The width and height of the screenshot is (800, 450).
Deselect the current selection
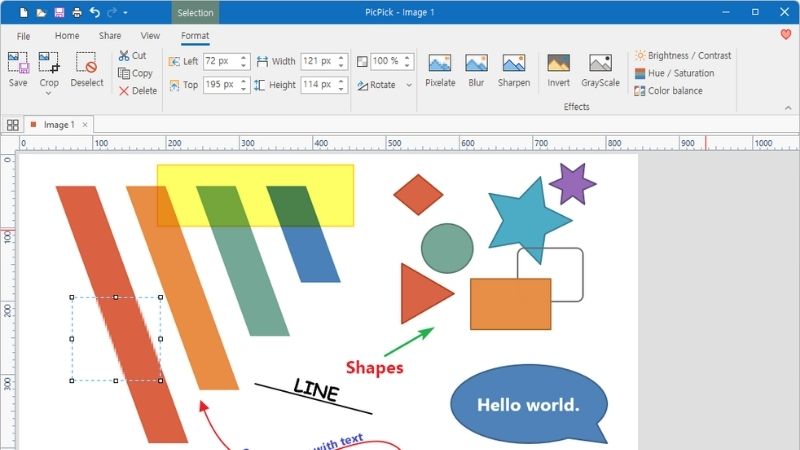pos(86,70)
